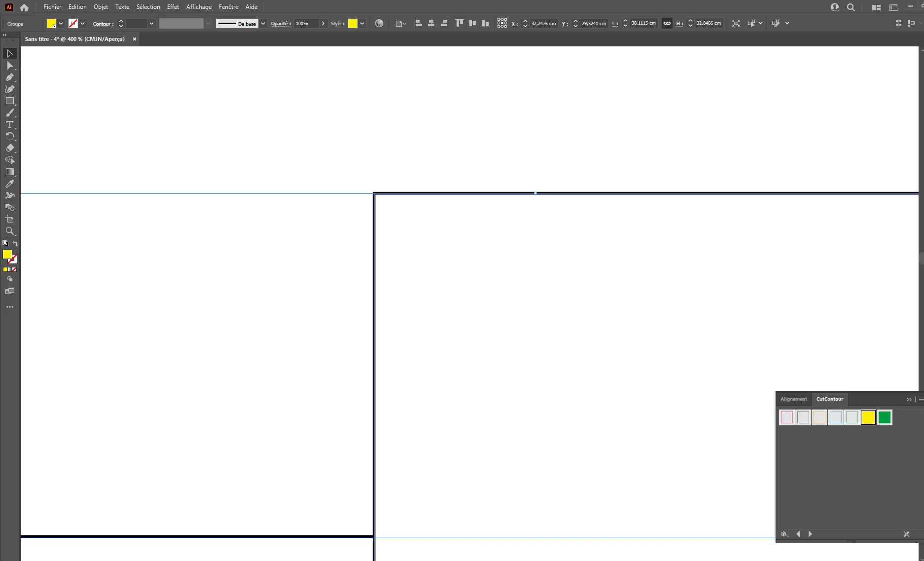Change the screen mode

tap(10, 291)
